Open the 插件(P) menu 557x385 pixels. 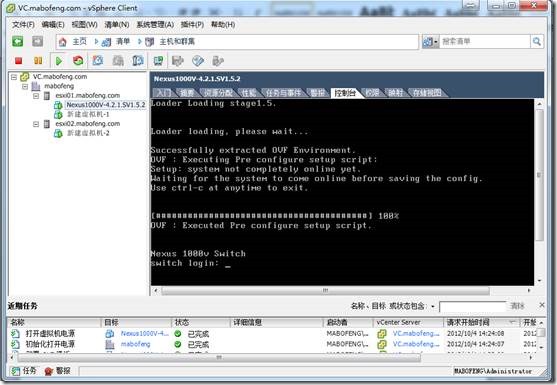coord(192,25)
